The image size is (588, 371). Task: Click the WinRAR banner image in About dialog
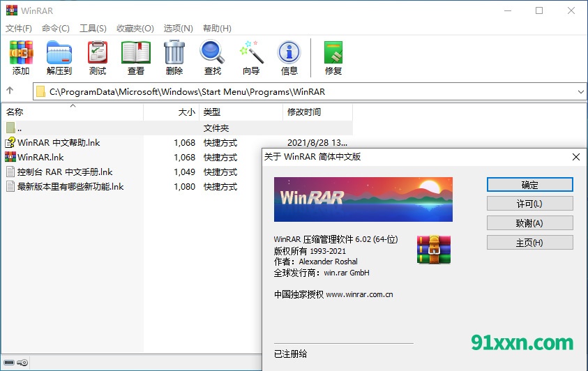pyautogui.click(x=363, y=199)
